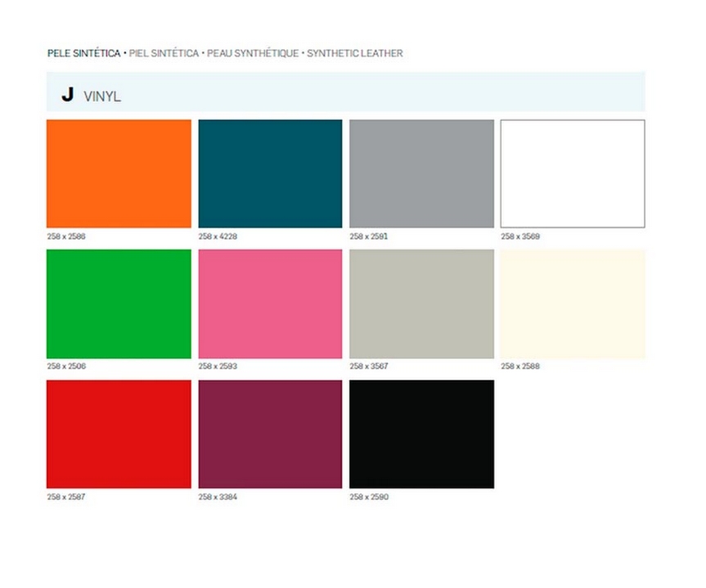Click the PIEL SINTÉTICA heading text
Viewport: 706px width, 588px height.
tap(164, 53)
